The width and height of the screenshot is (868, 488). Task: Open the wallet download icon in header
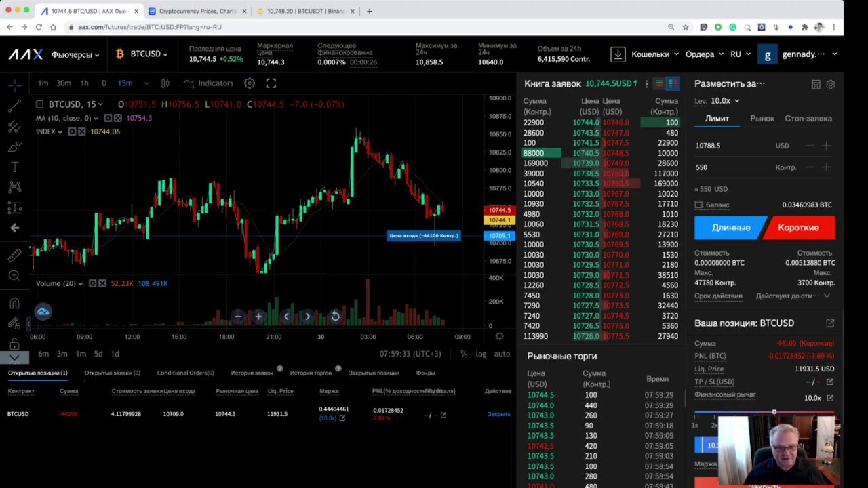click(x=618, y=54)
